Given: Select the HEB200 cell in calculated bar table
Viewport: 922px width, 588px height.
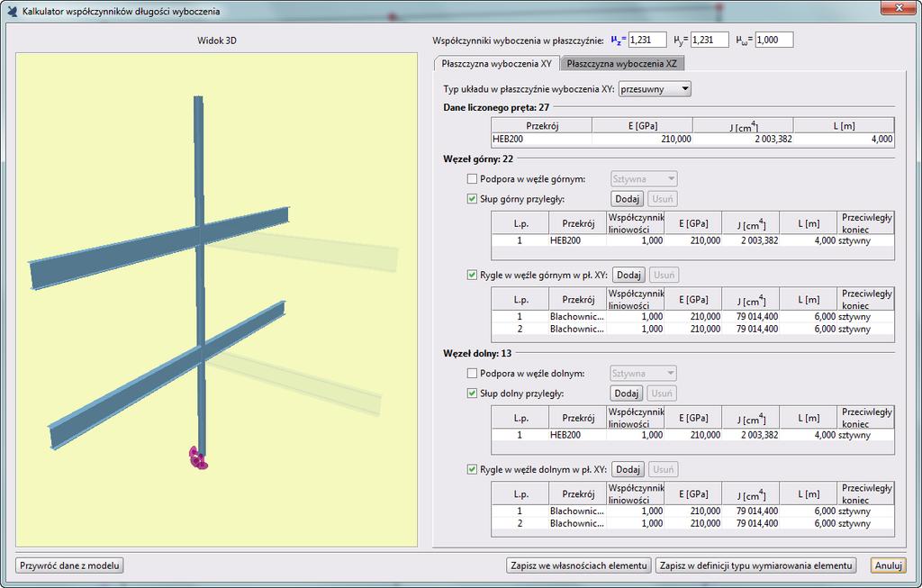Looking at the screenshot, I should [541, 140].
